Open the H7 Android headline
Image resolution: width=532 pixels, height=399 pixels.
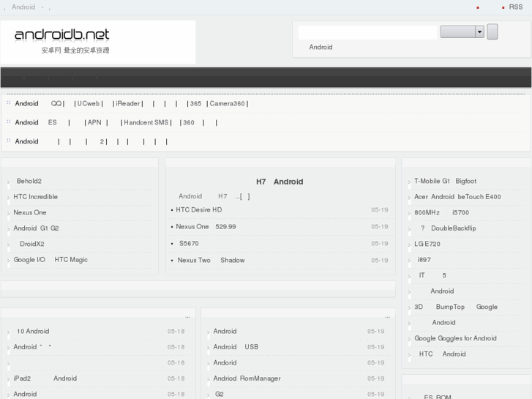280,182
